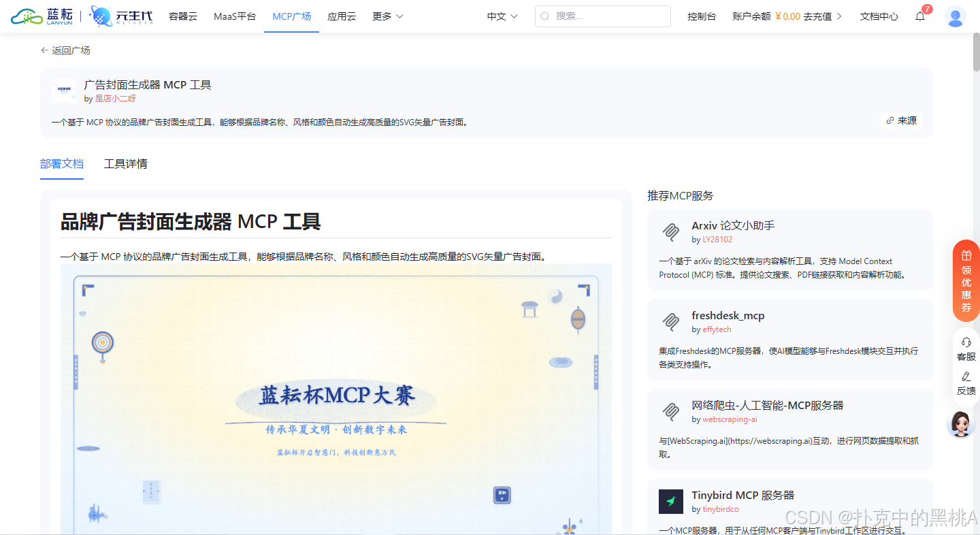Click the freshdesk_mcp paperclip icon
Image resolution: width=980 pixels, height=535 pixels.
pos(671,322)
